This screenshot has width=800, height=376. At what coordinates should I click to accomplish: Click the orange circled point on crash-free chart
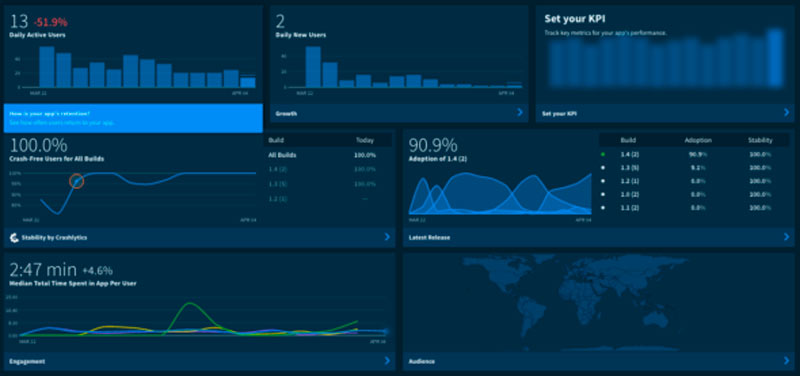pos(76,181)
